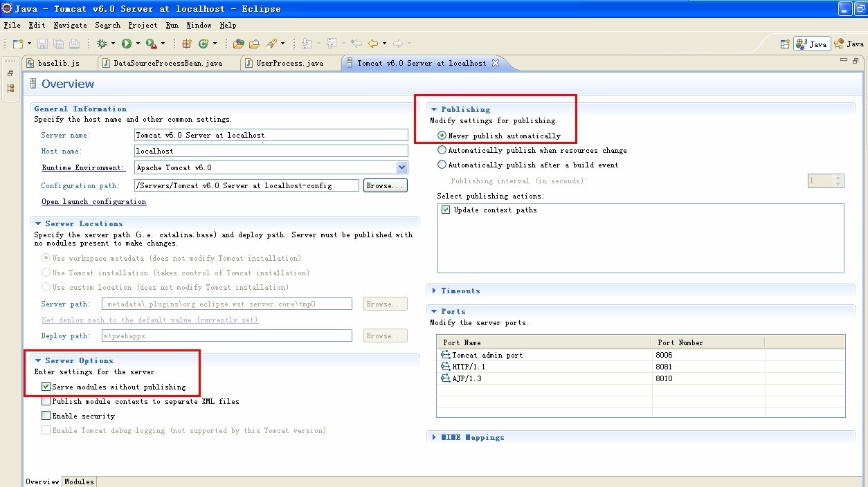Toggle Update context paths checkbox

[446, 210]
